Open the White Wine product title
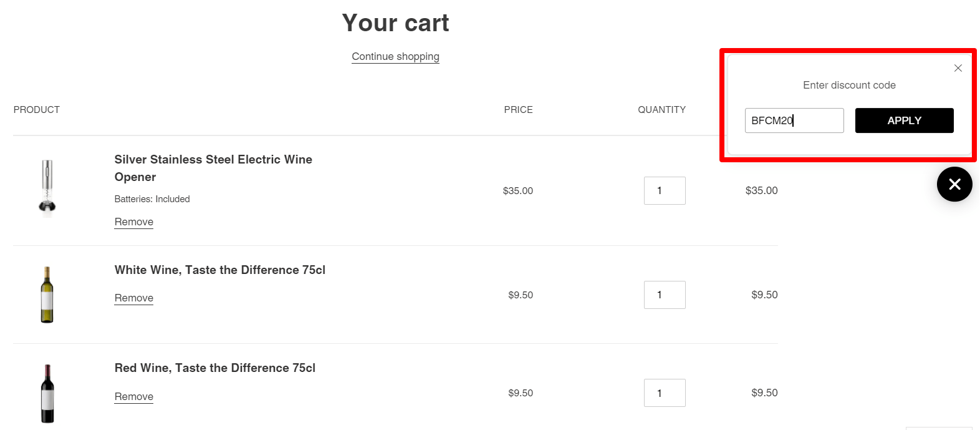Viewport: 980px width, 430px height. [220, 270]
